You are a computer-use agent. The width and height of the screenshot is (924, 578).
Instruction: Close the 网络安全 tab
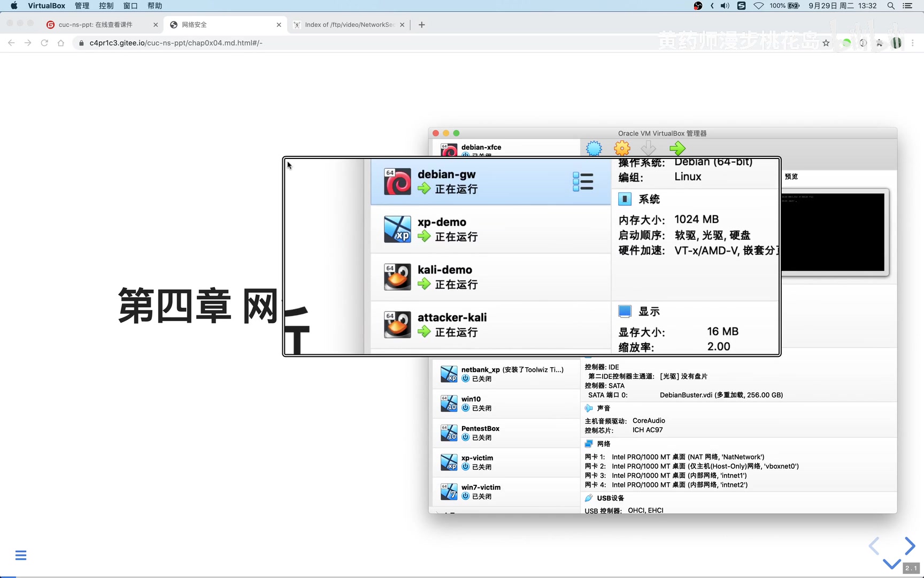point(279,25)
